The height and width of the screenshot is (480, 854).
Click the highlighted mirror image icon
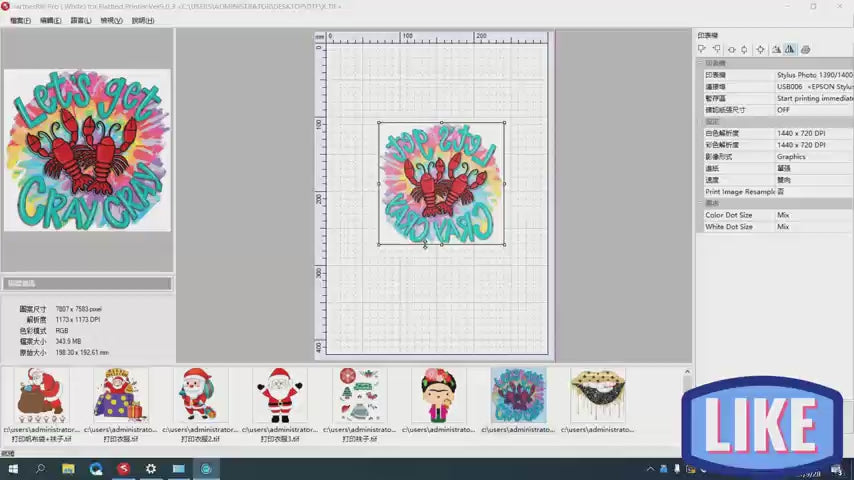coord(790,49)
